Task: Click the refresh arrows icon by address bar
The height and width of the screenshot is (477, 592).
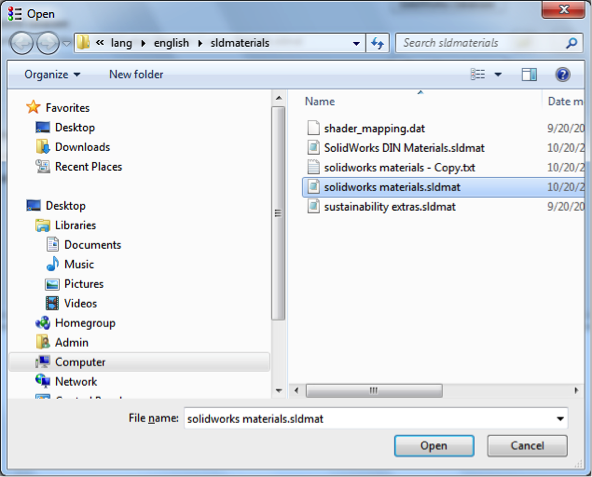Action: click(x=378, y=43)
